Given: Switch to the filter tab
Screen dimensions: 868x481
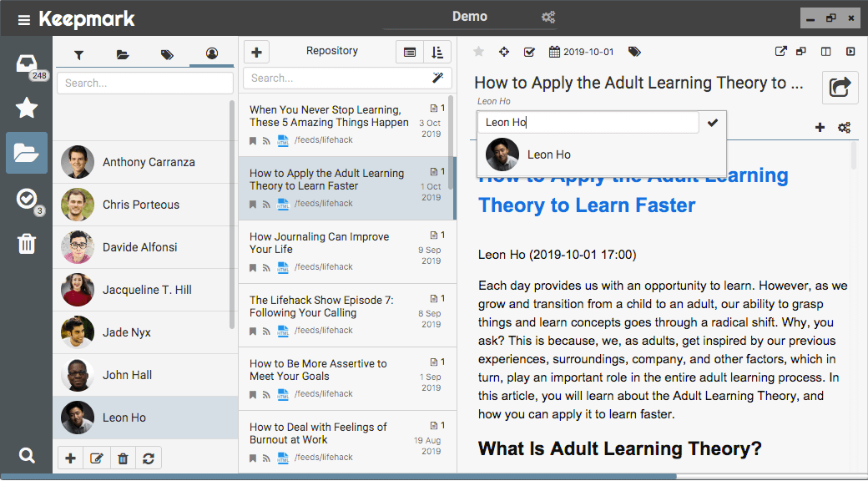Looking at the screenshot, I should point(78,55).
